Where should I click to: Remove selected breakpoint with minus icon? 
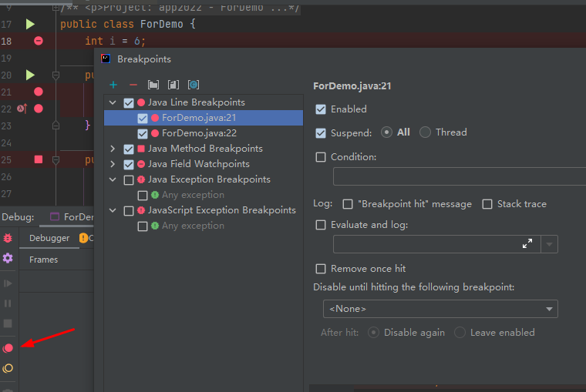[x=133, y=85]
